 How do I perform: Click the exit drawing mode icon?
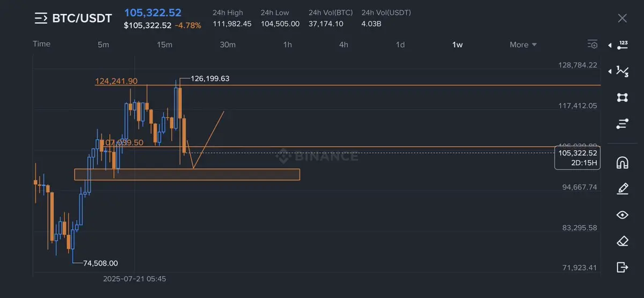[623, 267]
